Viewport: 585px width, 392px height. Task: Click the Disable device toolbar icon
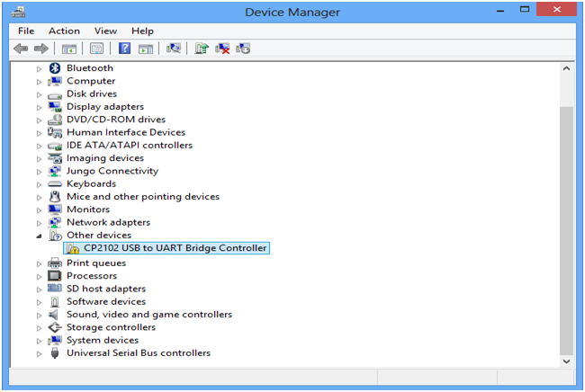click(x=243, y=49)
